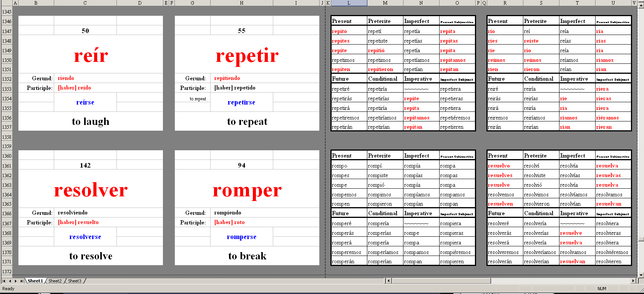644x294 pixels.
Task: Click the big 'romper' verb cell
Action: click(x=247, y=189)
